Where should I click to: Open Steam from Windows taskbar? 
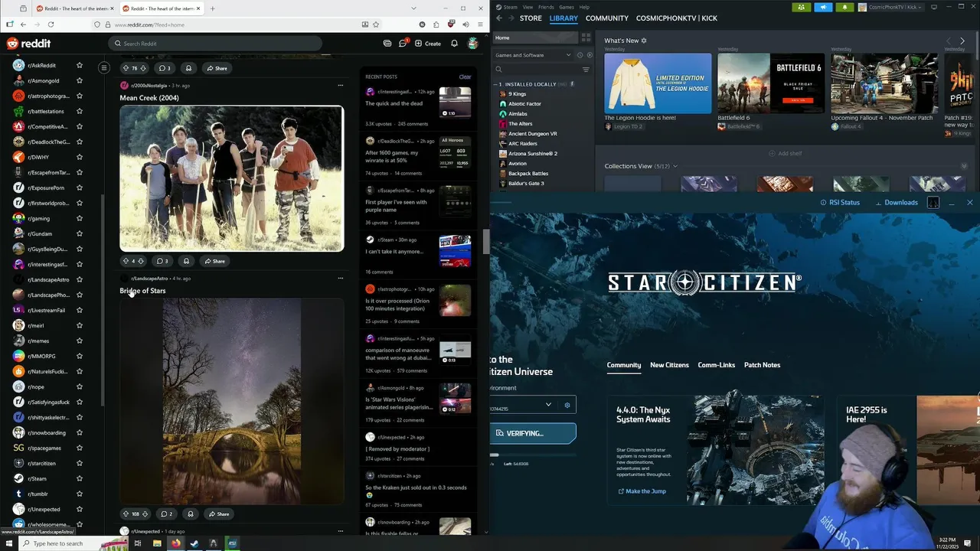[194, 543]
